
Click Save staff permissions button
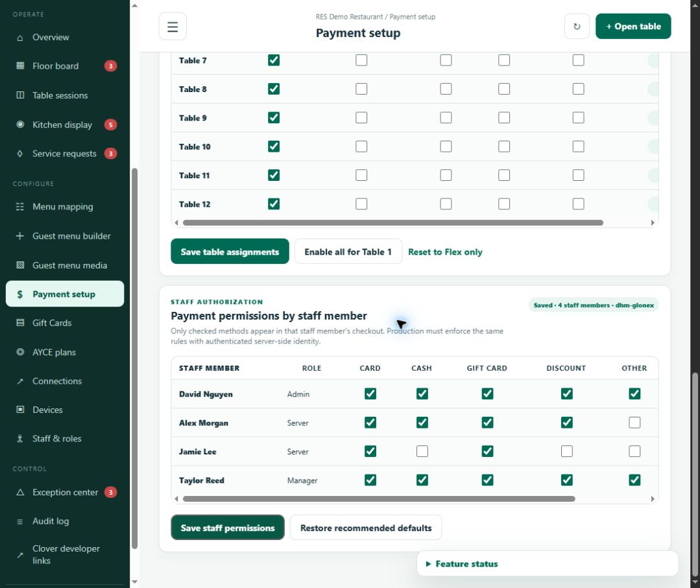coord(228,528)
